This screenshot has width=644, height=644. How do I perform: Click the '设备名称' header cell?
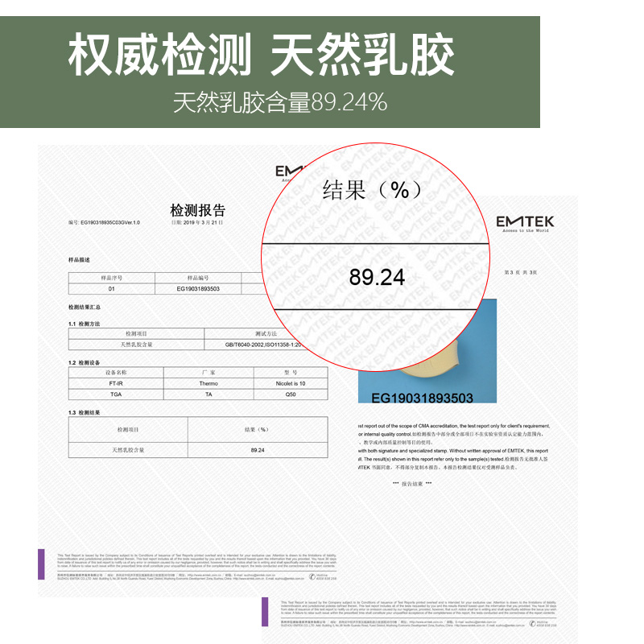[x=116, y=373]
